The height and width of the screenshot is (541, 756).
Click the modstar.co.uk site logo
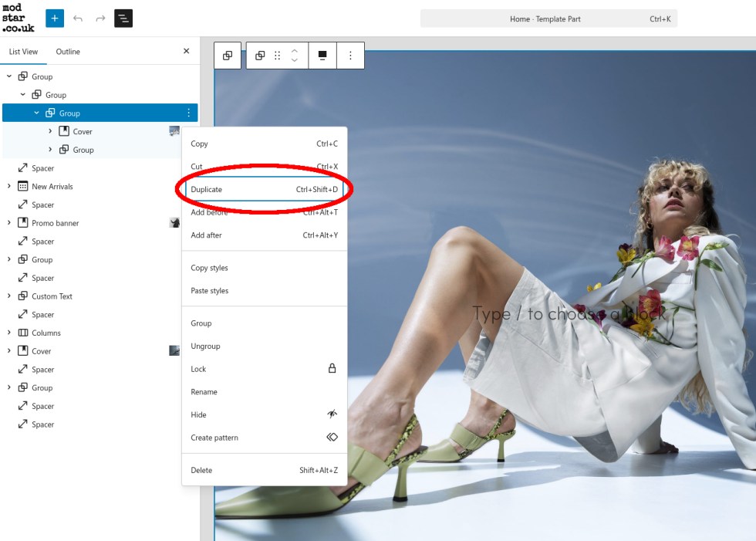click(x=18, y=19)
